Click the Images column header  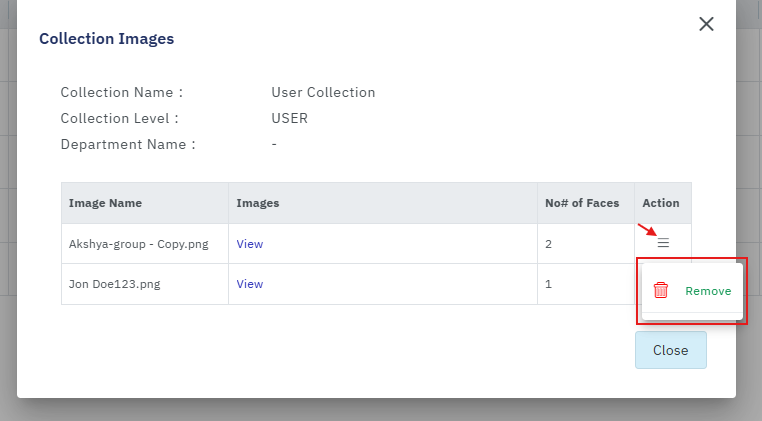pyautogui.click(x=257, y=203)
